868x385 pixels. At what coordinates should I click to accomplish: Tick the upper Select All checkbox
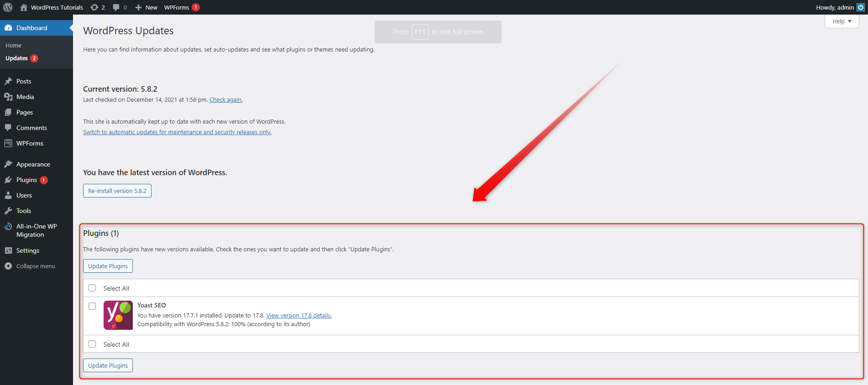click(x=92, y=288)
